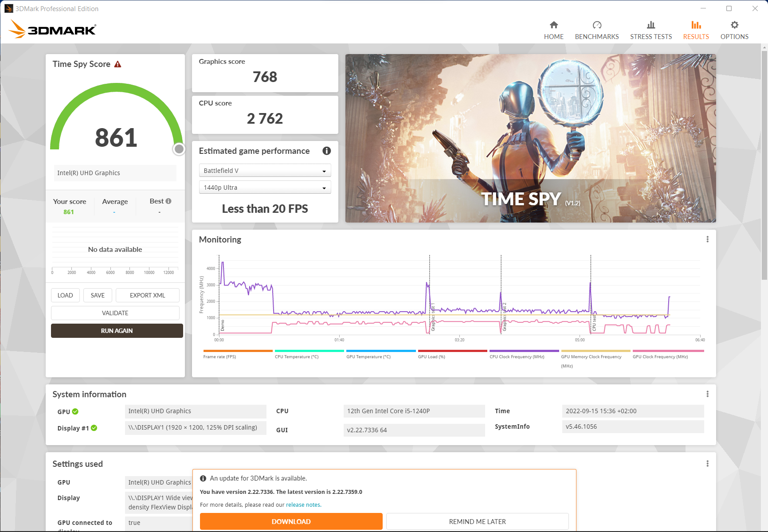The image size is (768, 532).
Task: Toggle GPU Load (%) legend
Action: click(452, 355)
